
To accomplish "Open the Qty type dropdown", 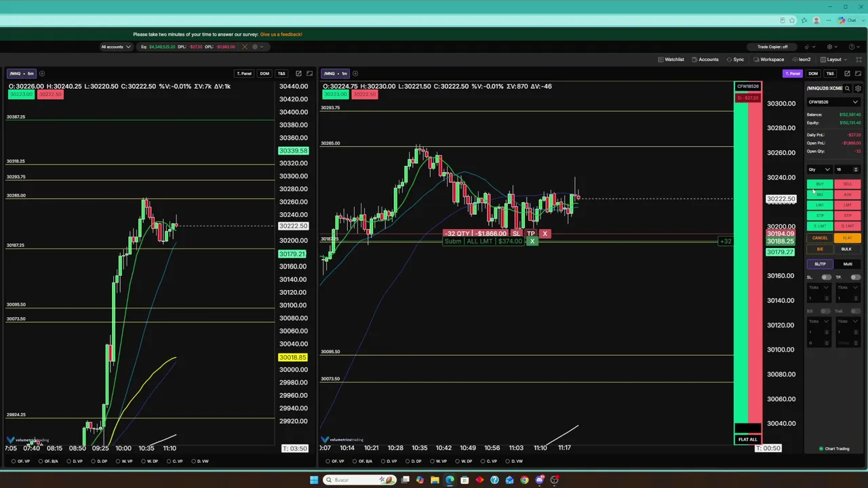I will click(x=819, y=169).
